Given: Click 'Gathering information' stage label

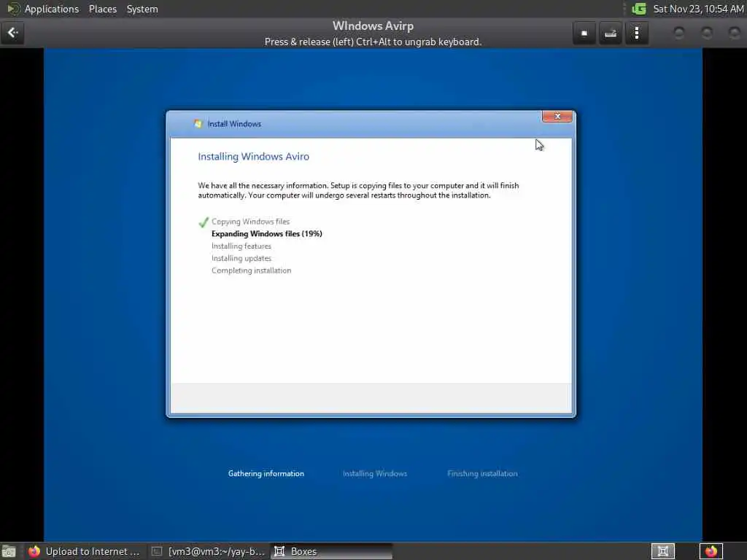Looking at the screenshot, I should 266,473.
